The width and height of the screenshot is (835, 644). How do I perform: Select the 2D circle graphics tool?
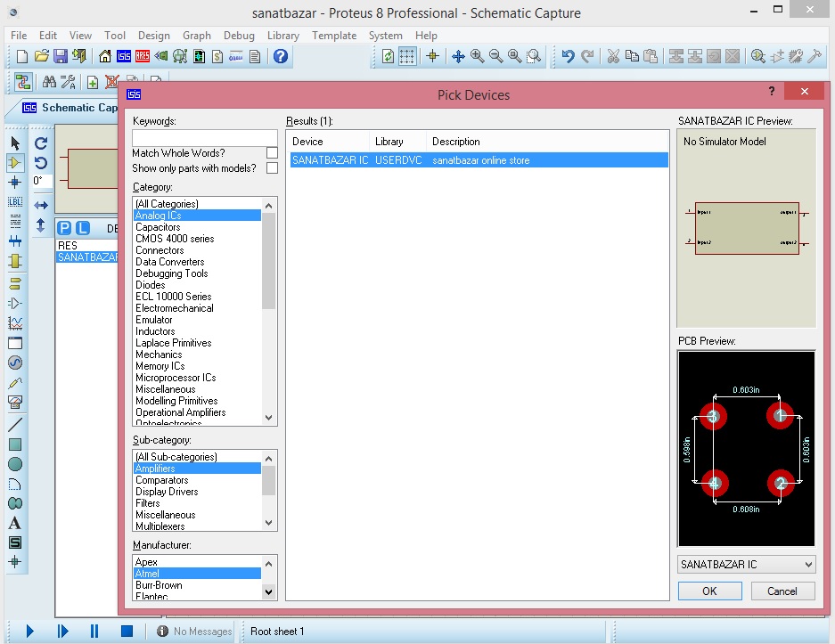[x=15, y=464]
